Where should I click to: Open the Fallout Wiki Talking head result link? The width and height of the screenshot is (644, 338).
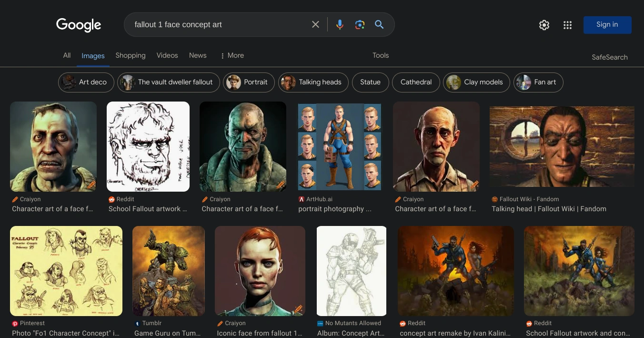click(x=549, y=209)
